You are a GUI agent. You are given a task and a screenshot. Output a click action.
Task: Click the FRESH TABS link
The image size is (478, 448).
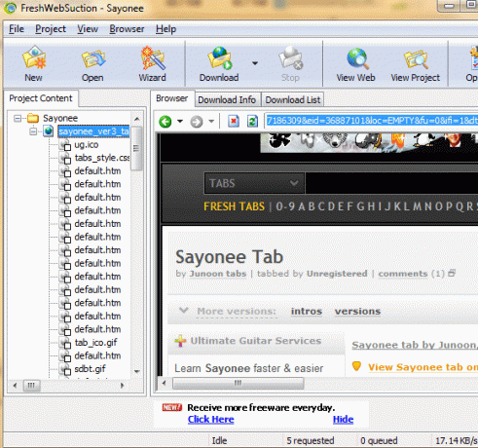(234, 206)
